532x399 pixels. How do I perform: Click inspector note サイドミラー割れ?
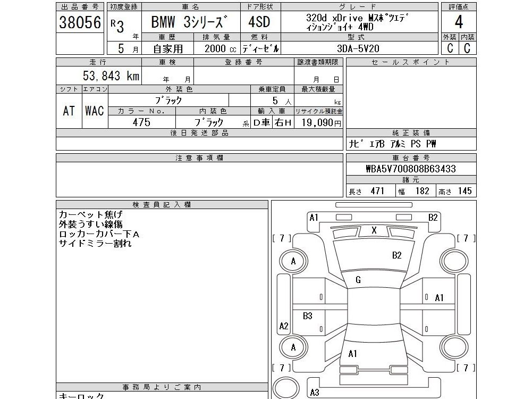pos(95,243)
